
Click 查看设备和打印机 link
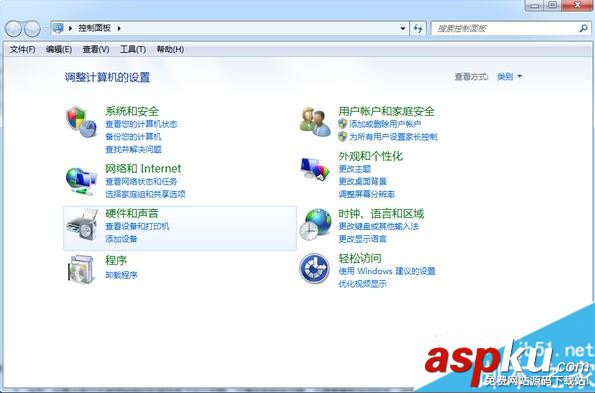pos(137,226)
